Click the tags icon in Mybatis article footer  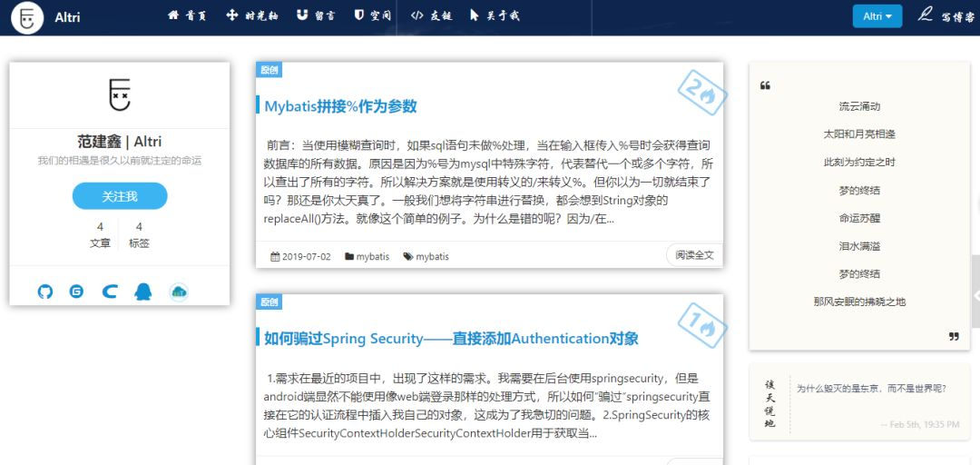click(408, 257)
